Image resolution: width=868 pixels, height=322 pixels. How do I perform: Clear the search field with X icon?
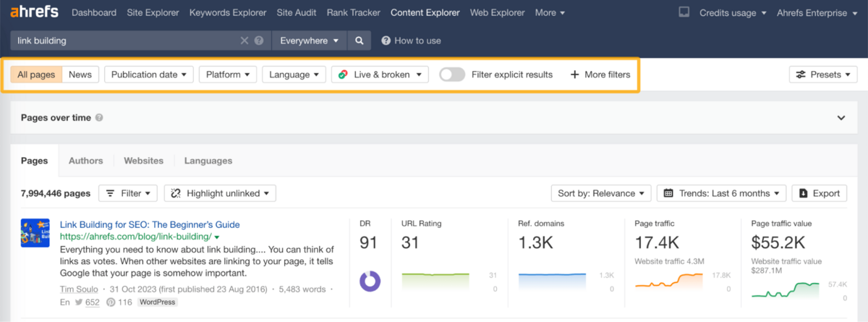coord(244,41)
